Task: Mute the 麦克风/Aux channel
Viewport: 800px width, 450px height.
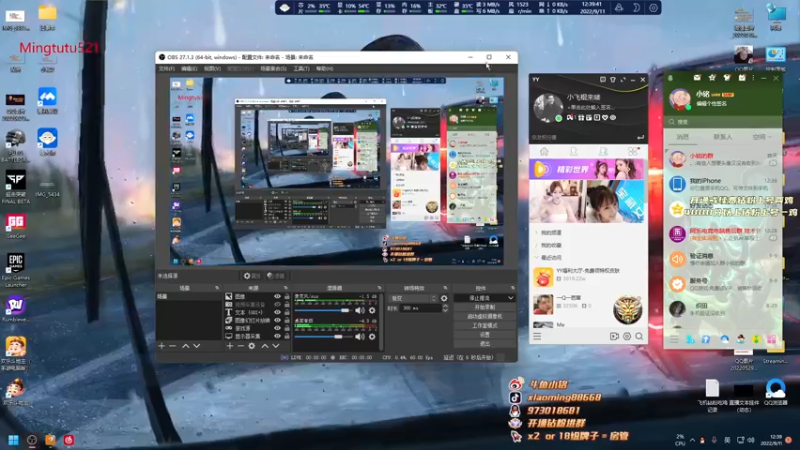Action: pos(360,310)
